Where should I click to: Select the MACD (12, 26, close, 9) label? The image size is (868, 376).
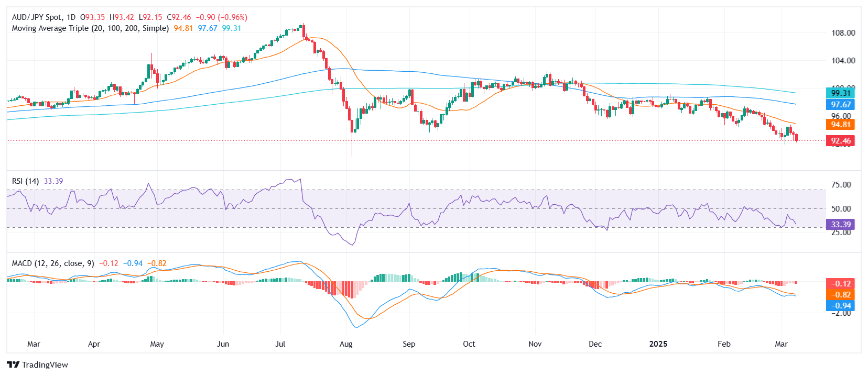pos(53,263)
